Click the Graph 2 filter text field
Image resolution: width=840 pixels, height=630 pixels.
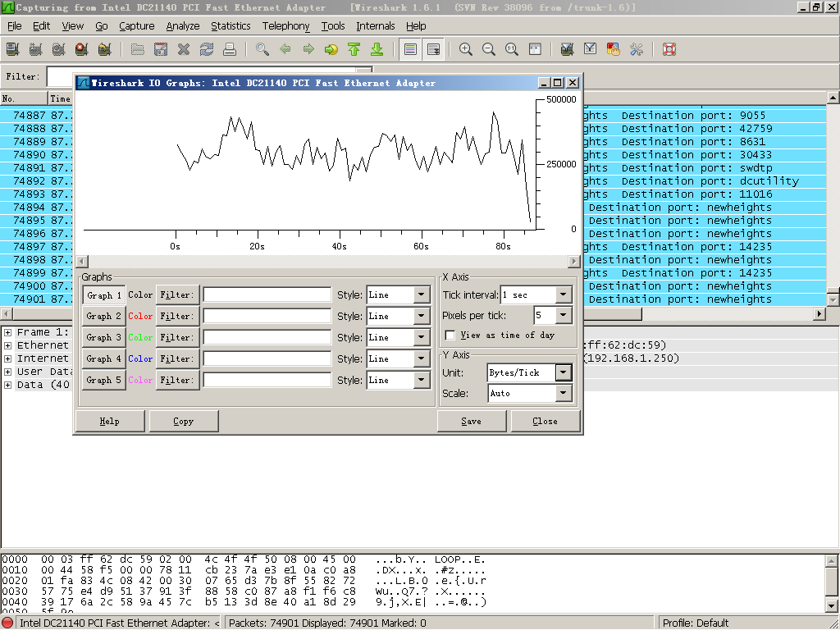click(267, 316)
